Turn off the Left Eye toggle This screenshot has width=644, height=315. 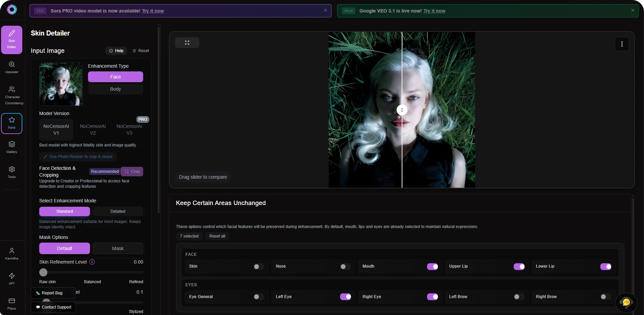[346, 297]
